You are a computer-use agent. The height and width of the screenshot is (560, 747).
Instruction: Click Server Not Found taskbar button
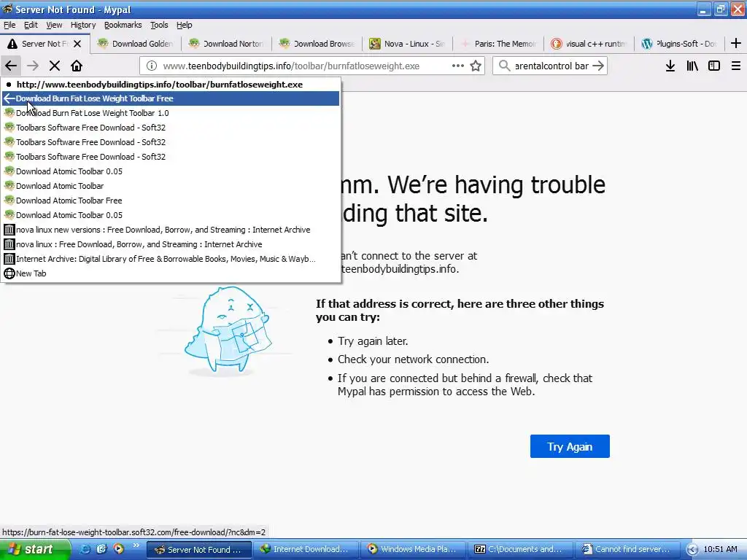[198, 549]
